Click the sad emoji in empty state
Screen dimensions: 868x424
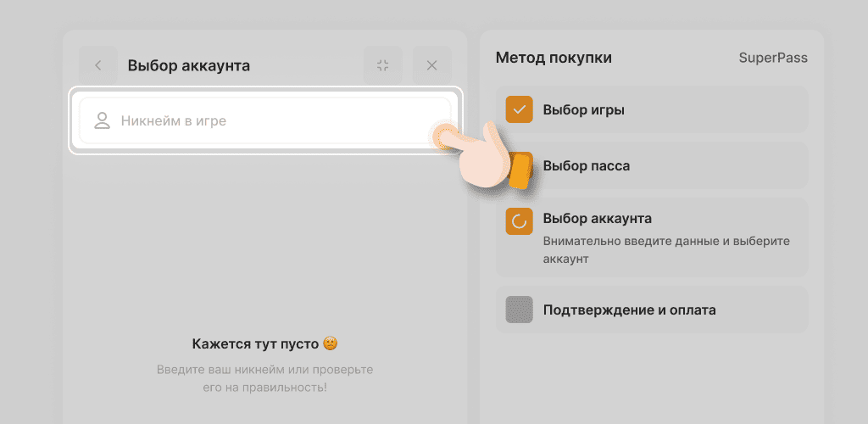pyautogui.click(x=331, y=343)
